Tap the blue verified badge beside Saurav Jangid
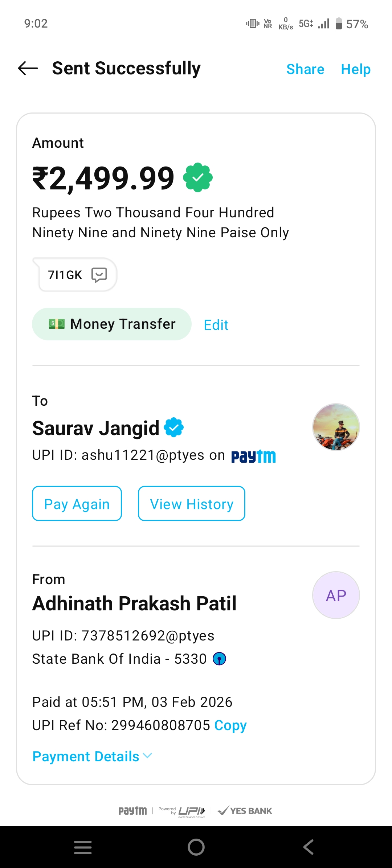Viewport: 392px width, 868px height. (174, 427)
